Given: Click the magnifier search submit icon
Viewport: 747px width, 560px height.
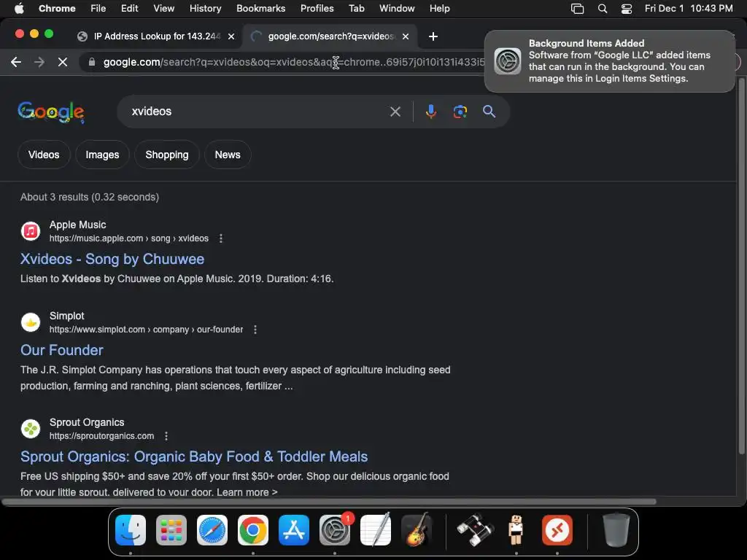Looking at the screenshot, I should tap(489, 112).
